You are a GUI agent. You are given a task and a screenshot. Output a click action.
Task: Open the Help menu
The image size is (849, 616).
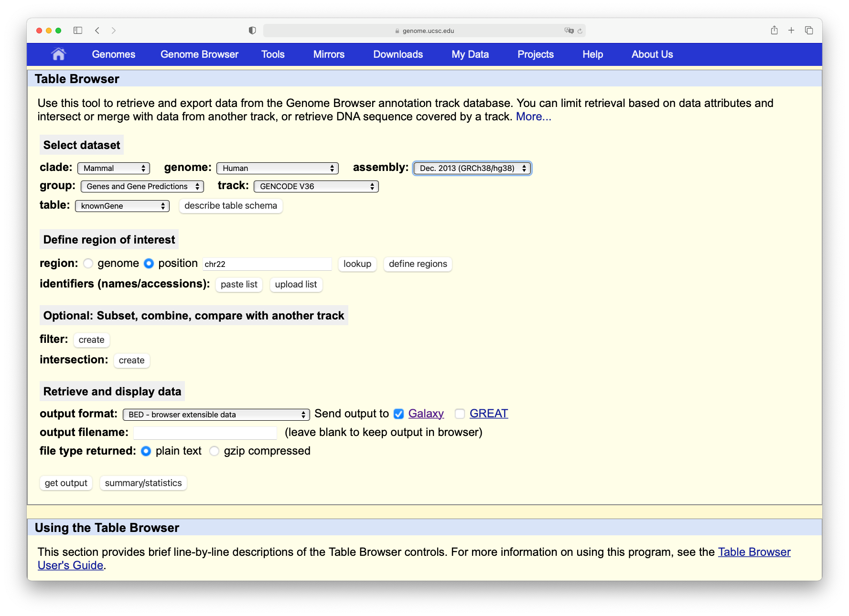pyautogui.click(x=592, y=54)
